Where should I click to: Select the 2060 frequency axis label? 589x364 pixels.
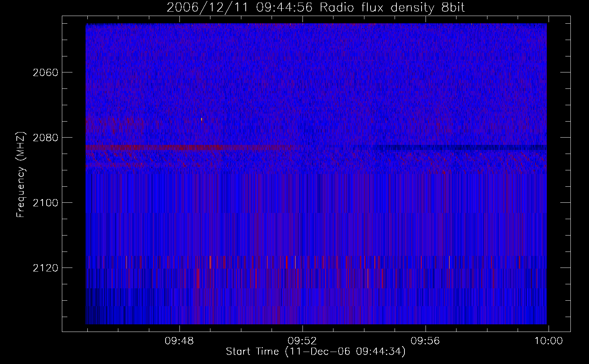click(x=46, y=72)
